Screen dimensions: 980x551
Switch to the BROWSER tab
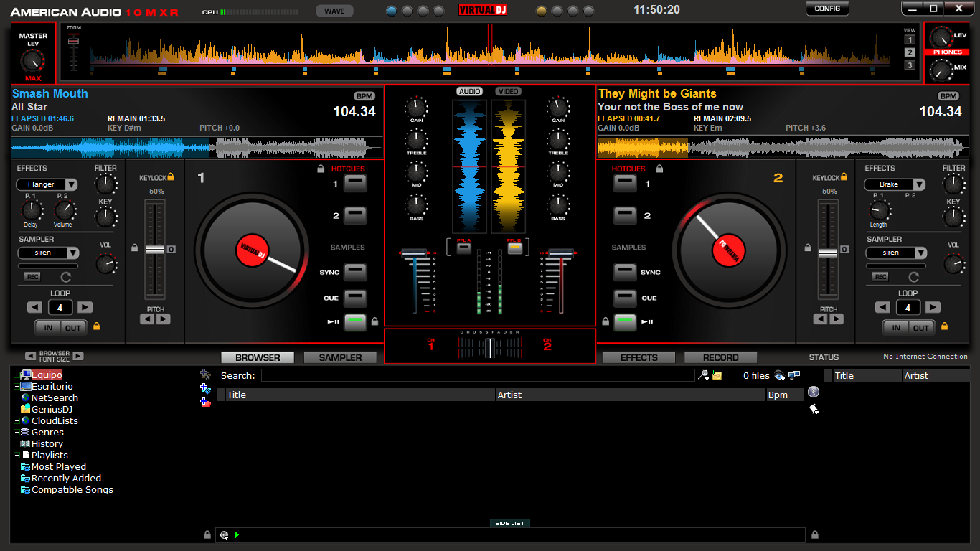[258, 357]
